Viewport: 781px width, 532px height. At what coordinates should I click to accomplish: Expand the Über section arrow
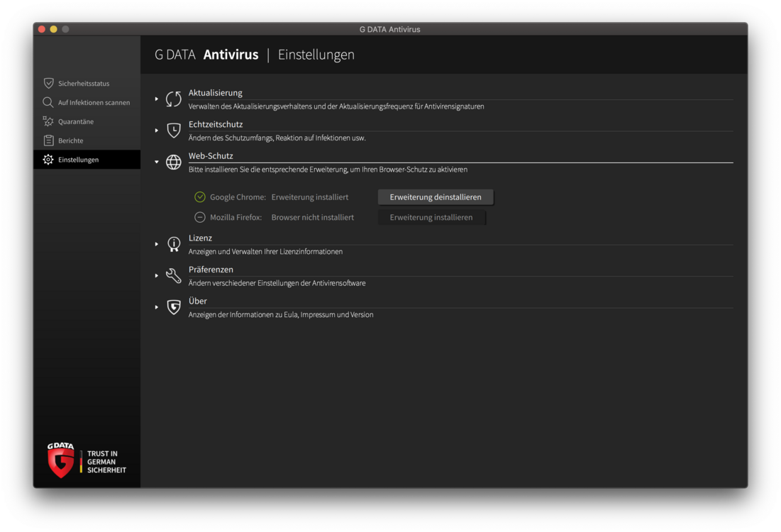[156, 307]
